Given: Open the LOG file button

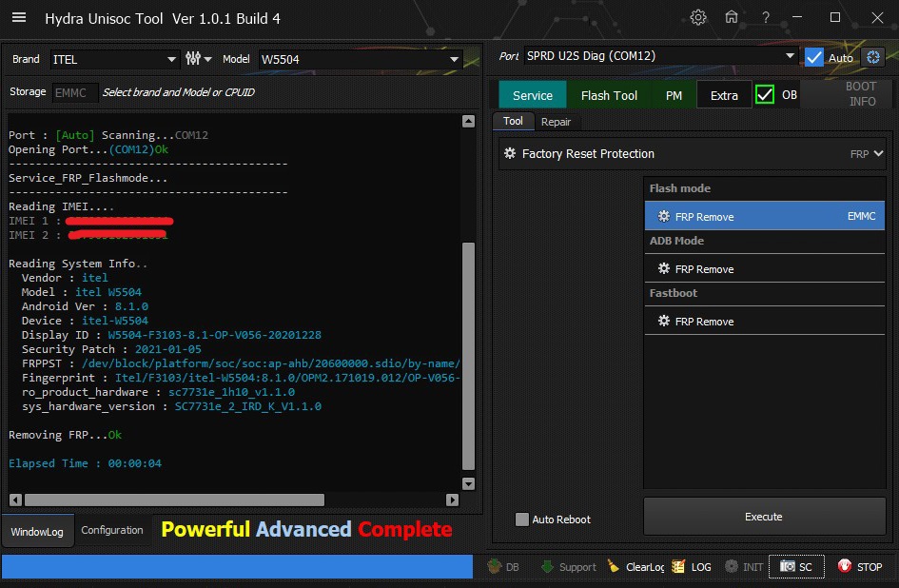Looking at the screenshot, I should (692, 567).
